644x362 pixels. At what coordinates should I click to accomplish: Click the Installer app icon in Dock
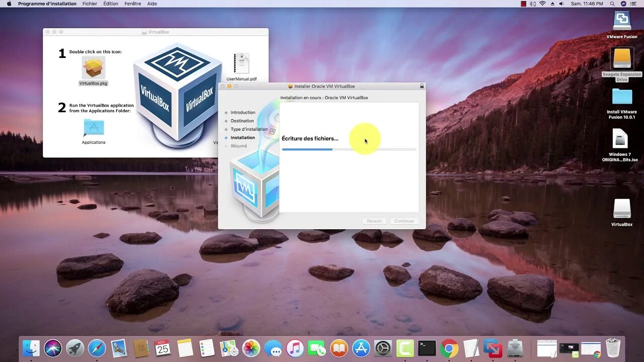tap(515, 348)
